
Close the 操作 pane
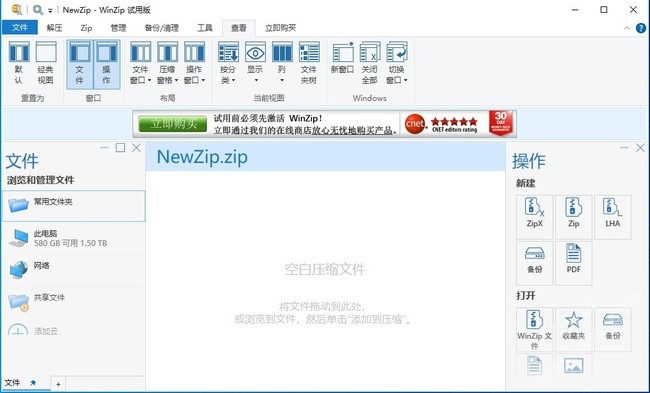point(640,148)
